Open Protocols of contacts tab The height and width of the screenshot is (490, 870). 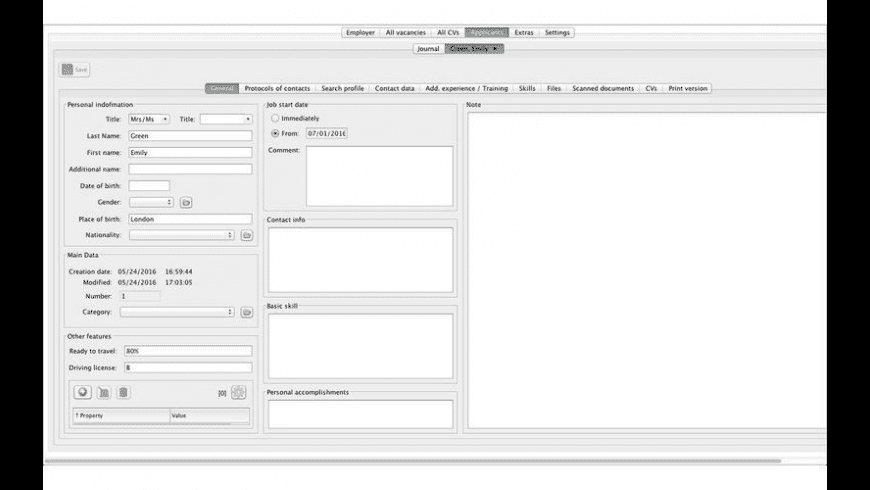[x=277, y=88]
